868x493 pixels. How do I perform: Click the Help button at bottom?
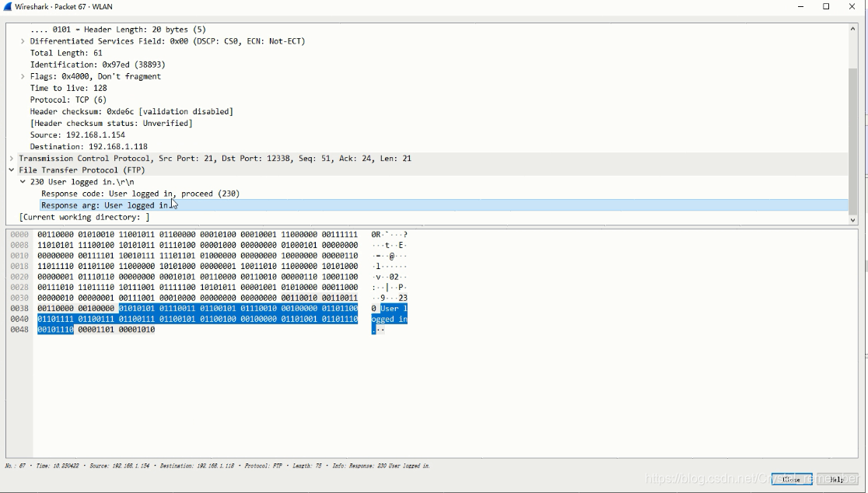point(837,479)
